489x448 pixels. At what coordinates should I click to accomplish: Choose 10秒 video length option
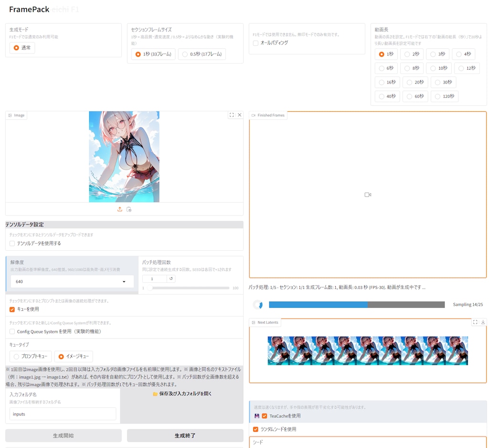(437, 68)
